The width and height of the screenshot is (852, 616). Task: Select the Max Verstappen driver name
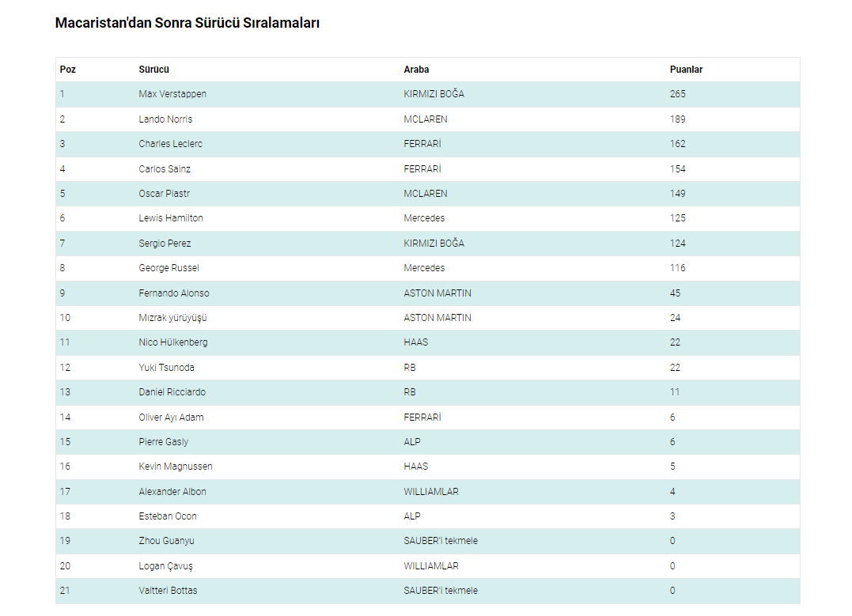pyautogui.click(x=172, y=94)
